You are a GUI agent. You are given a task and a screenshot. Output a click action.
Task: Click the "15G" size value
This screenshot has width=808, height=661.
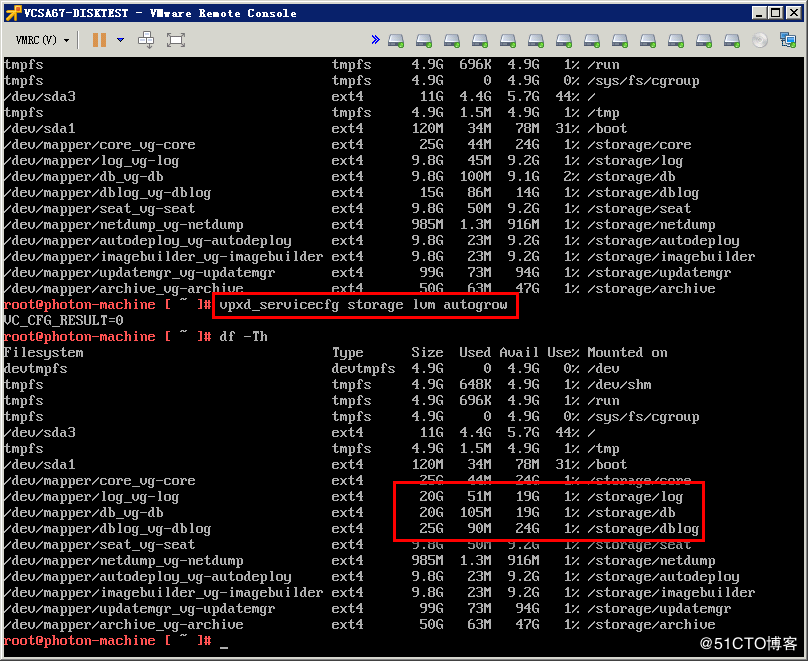tap(431, 193)
